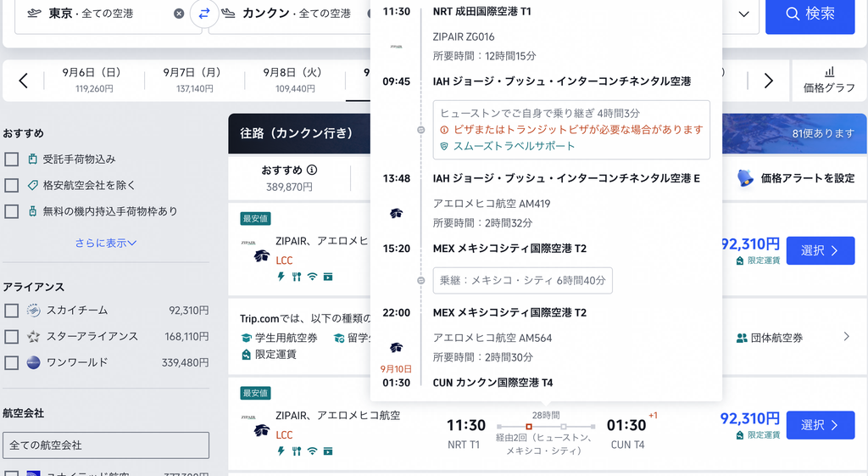Click the power amenity icon on first flight card
This screenshot has width=868, height=476.
tap(281, 277)
